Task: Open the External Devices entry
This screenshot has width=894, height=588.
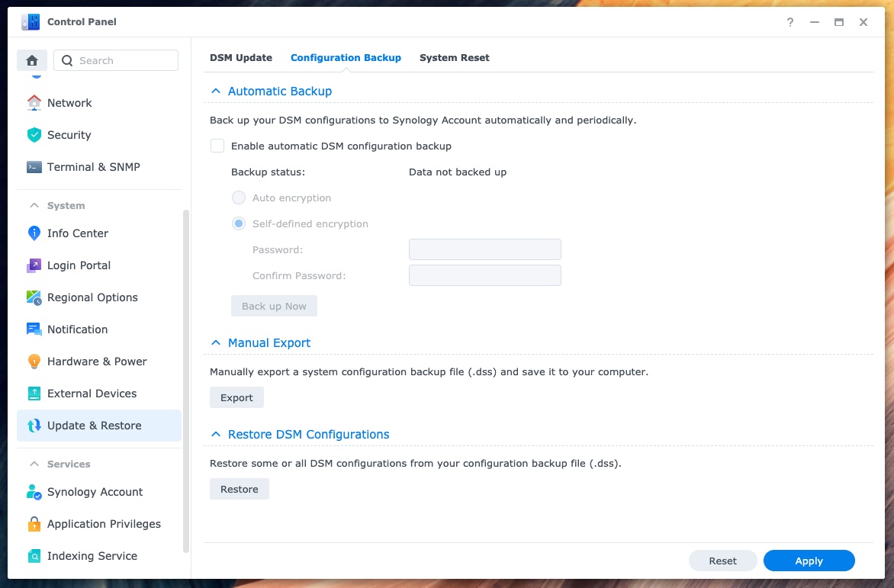Action: (99, 394)
